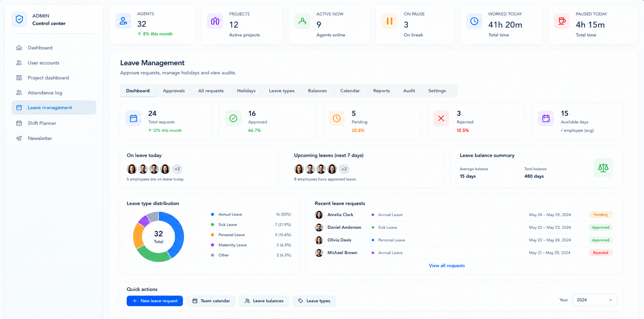644x319 pixels.
Task: Click the Pending orange clock icon
Action: (337, 118)
